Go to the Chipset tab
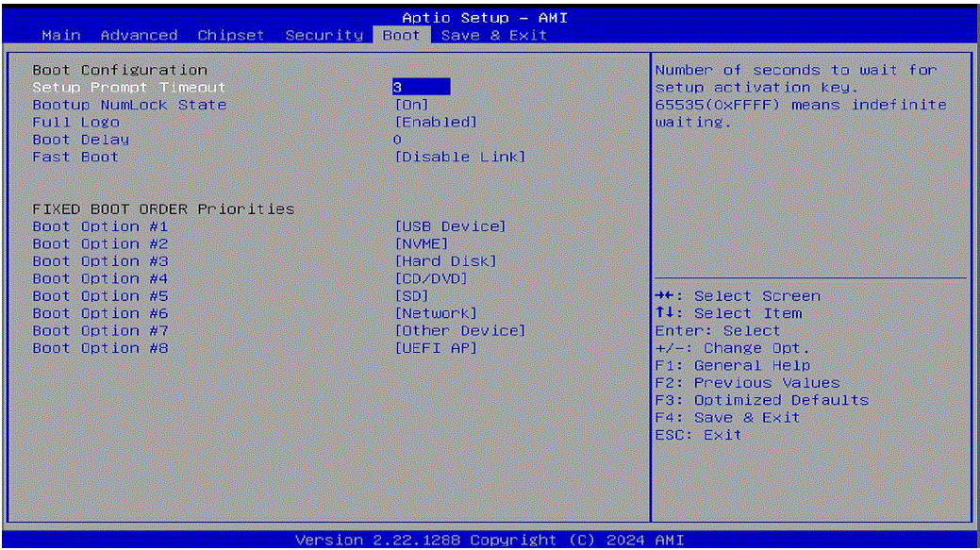980x550 pixels. coord(231,35)
